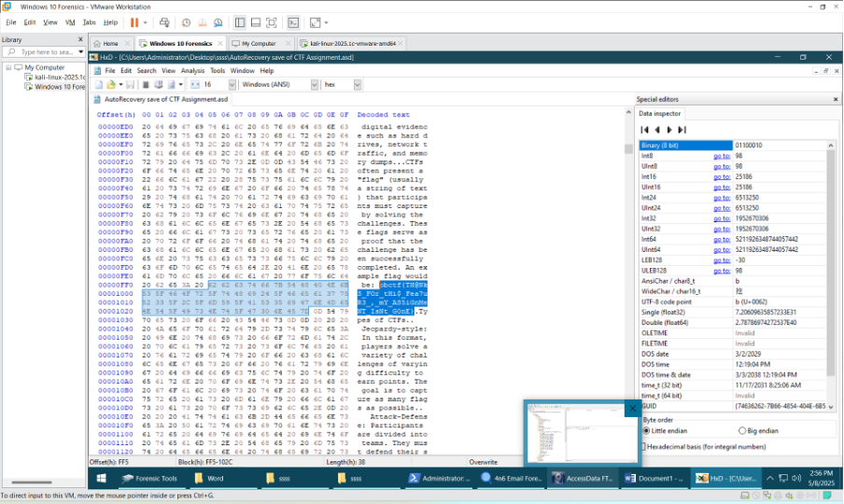
Task: Click the HxD open disk image icon
Action: click(x=171, y=84)
